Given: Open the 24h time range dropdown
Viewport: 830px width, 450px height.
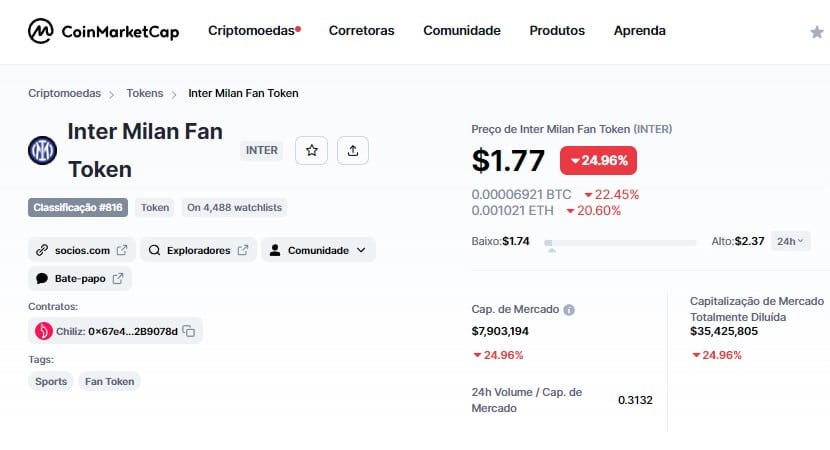Looking at the screenshot, I should (790, 241).
